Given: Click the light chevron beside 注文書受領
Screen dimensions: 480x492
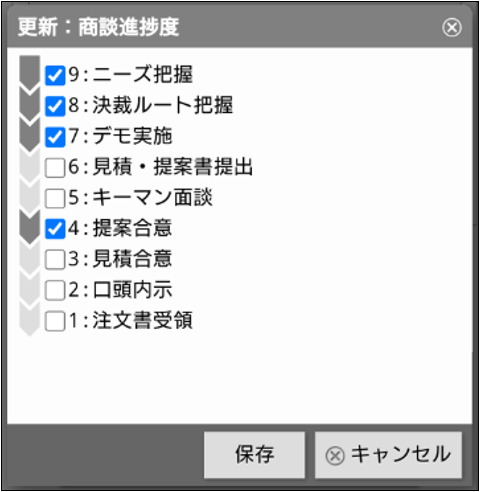Looking at the screenshot, I should 30,321.
